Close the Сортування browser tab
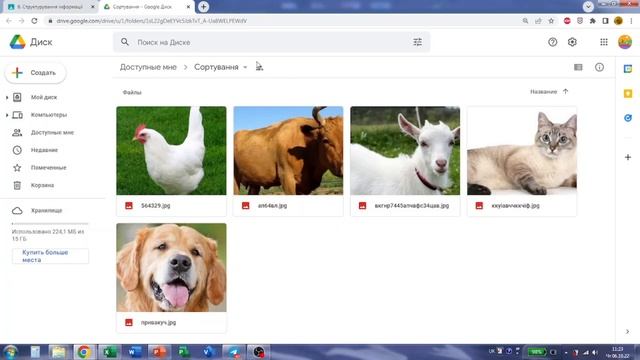Screen dimensions: 640x360 click(x=188, y=7)
